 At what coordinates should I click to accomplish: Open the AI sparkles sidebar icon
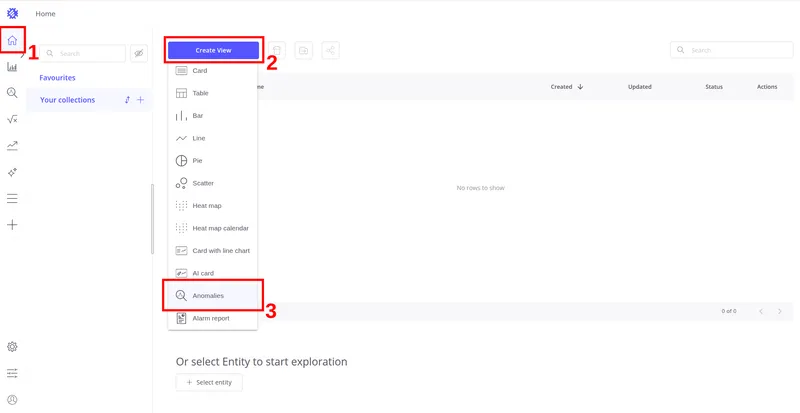(12, 173)
